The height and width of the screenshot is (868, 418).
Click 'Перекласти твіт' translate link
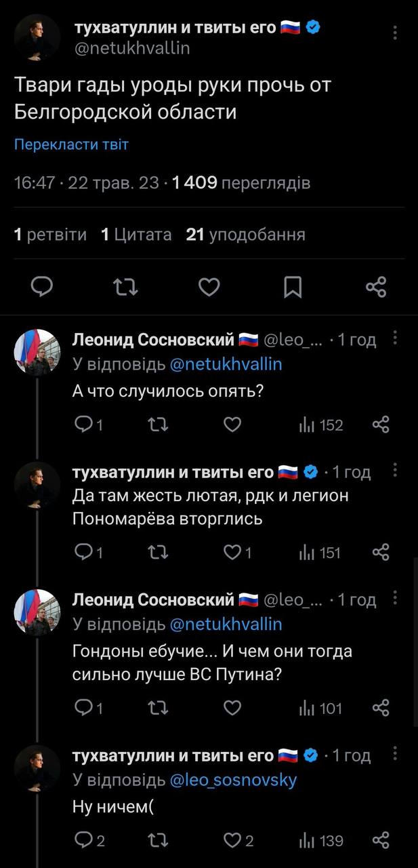pyautogui.click(x=71, y=144)
